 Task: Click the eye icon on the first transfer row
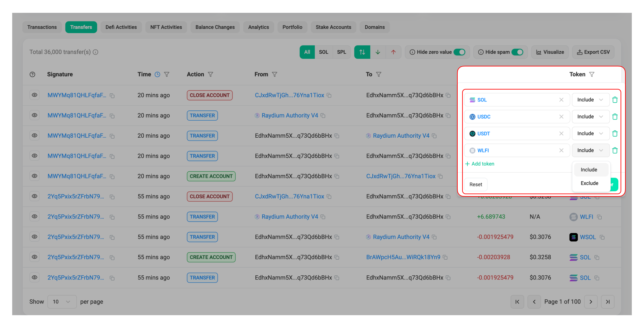click(35, 95)
